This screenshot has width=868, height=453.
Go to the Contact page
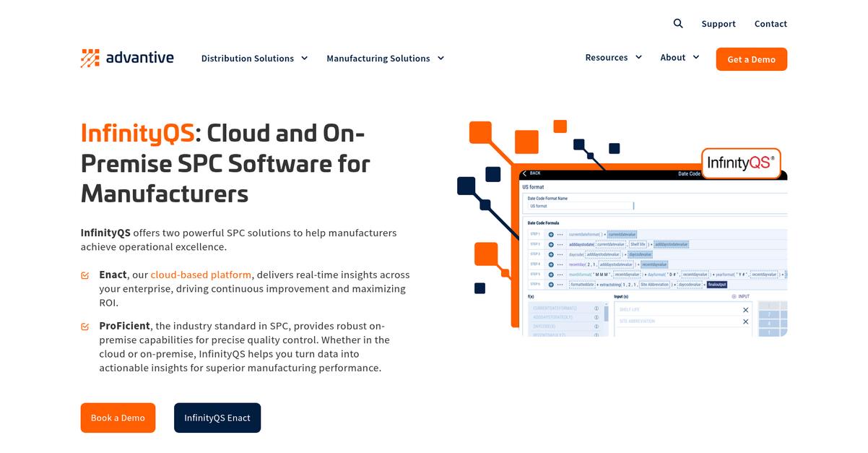click(771, 24)
